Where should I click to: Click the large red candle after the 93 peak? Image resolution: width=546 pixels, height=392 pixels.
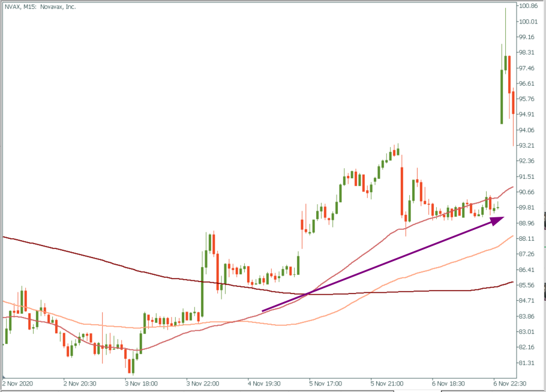tap(401, 191)
